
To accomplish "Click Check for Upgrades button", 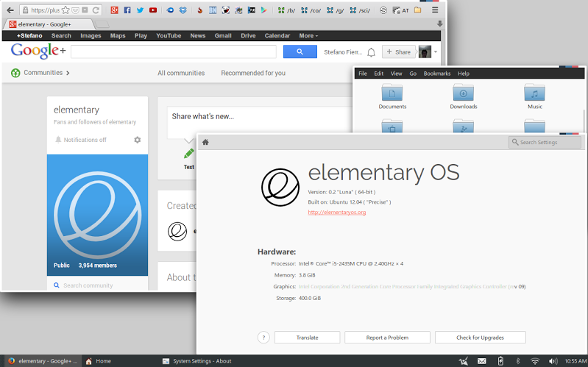I will pyautogui.click(x=480, y=338).
